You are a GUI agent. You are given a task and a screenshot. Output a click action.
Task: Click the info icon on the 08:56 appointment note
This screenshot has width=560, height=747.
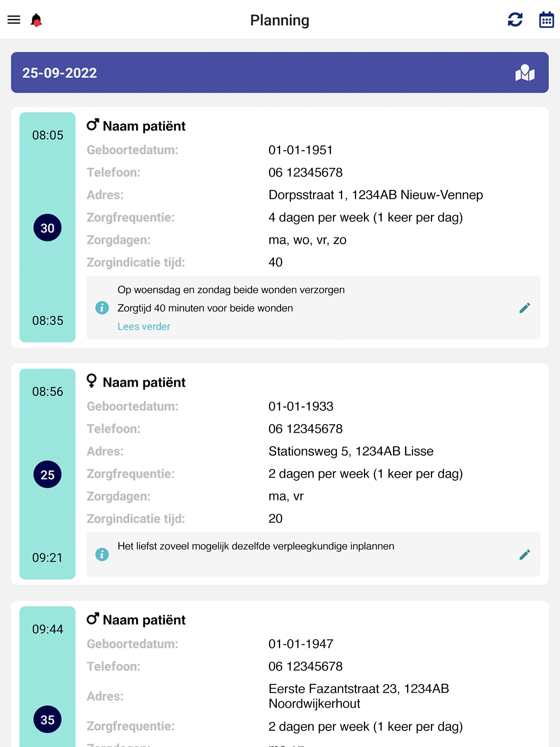coord(102,554)
